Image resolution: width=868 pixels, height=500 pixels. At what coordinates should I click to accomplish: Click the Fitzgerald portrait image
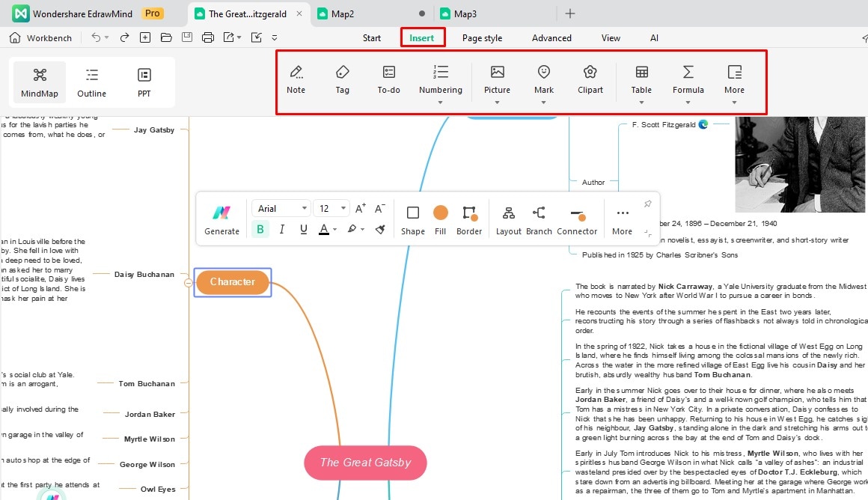pos(800,165)
